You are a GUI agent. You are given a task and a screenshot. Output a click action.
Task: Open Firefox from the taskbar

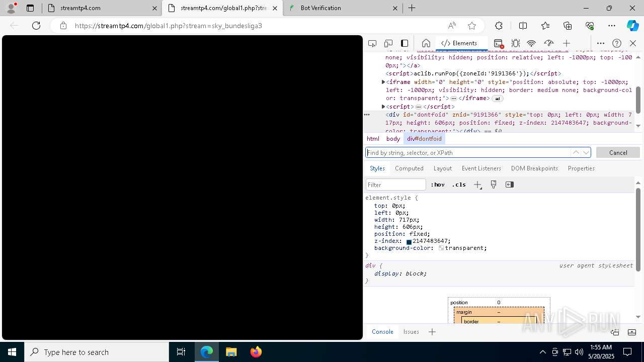click(256, 352)
